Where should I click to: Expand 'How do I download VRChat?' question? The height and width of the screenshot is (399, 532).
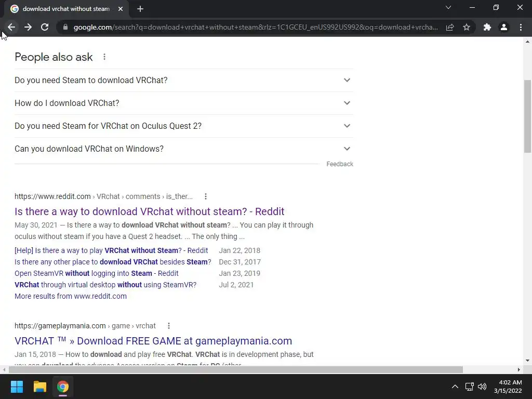coord(183,103)
